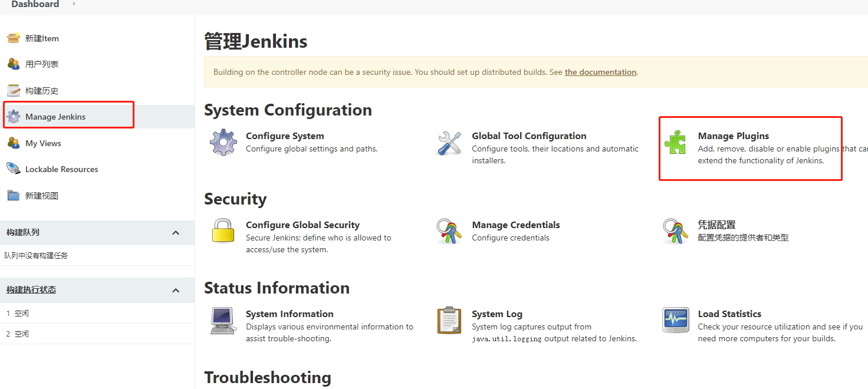Open 用户列表 in sidebar
The image size is (868, 389).
pos(42,64)
